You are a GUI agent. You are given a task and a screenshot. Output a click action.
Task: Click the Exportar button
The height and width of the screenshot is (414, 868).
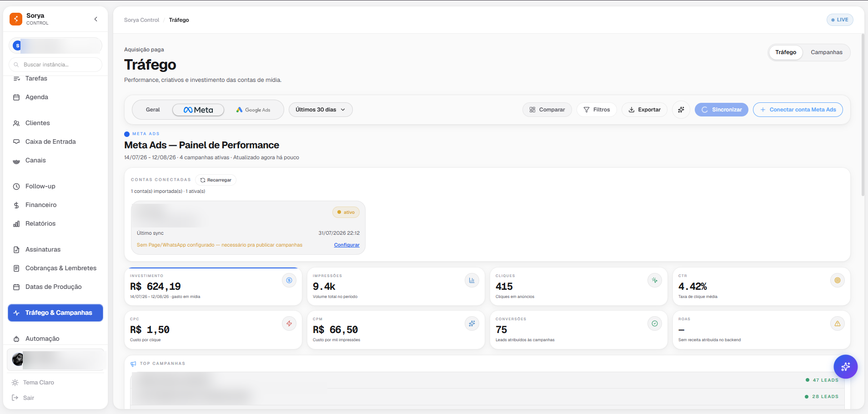click(644, 110)
